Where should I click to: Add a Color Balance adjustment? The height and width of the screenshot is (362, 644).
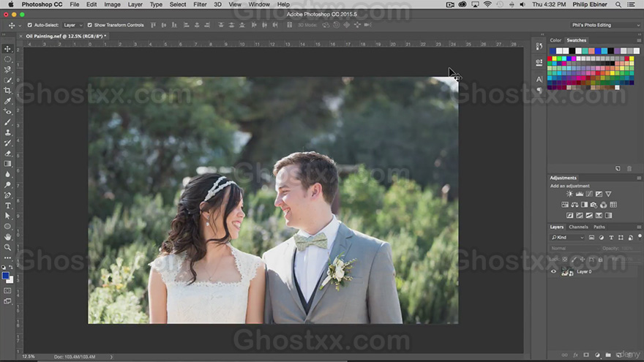[574, 205]
